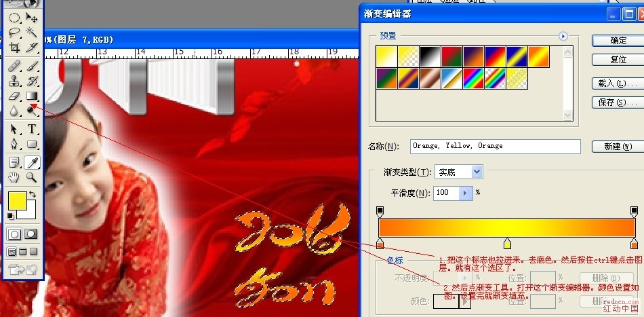Click the 保存 (Save) button
The height and width of the screenshot is (317, 644).
[x=618, y=102]
